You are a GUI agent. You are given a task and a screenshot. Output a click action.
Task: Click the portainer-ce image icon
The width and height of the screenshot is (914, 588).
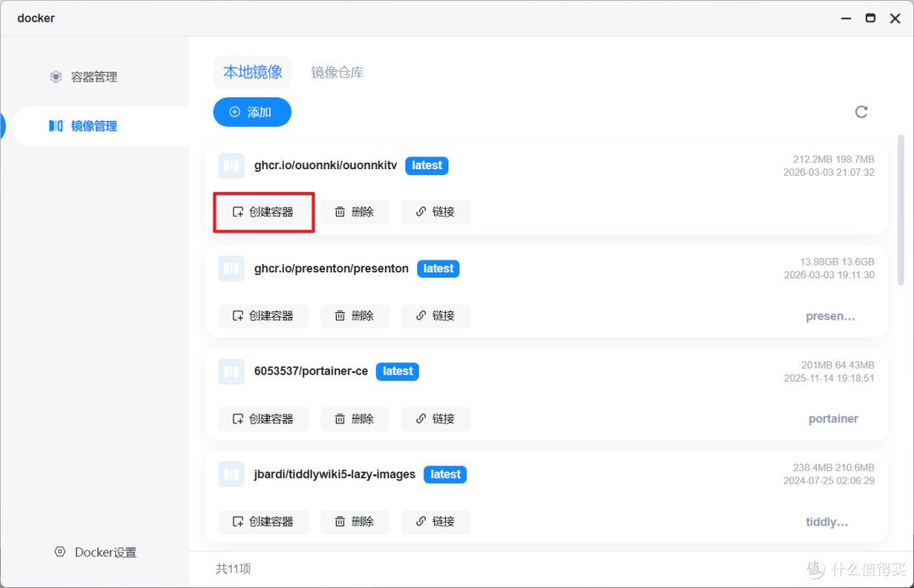tap(231, 371)
